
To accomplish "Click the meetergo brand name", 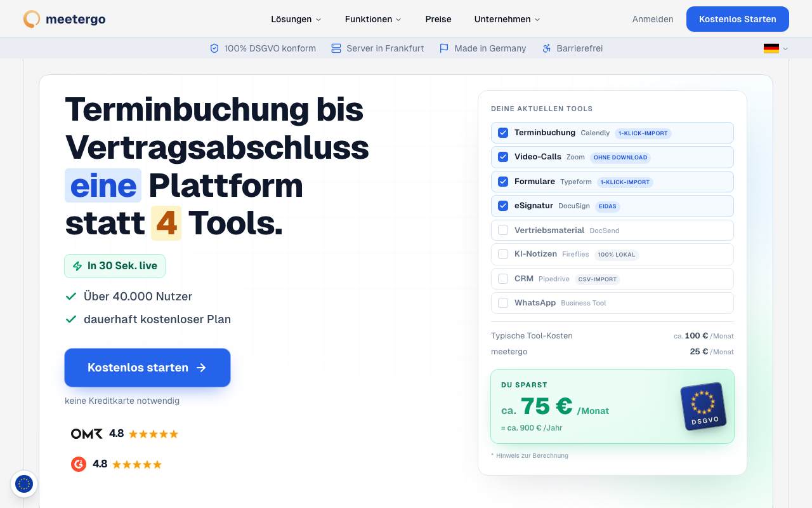I will (75, 19).
